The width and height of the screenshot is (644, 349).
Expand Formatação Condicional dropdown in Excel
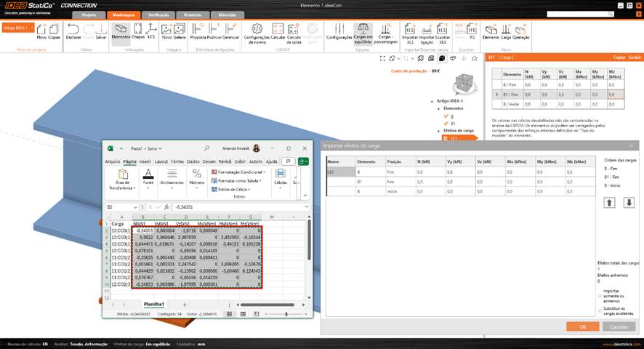click(238, 172)
